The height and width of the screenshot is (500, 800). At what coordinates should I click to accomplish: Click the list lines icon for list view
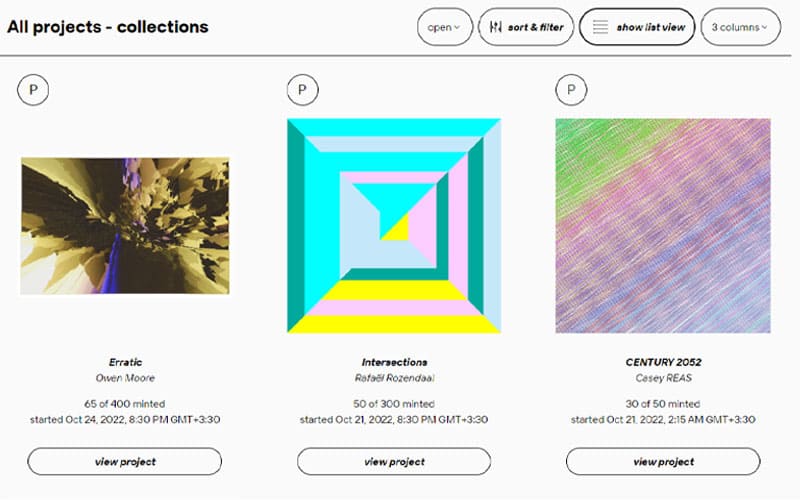point(600,28)
